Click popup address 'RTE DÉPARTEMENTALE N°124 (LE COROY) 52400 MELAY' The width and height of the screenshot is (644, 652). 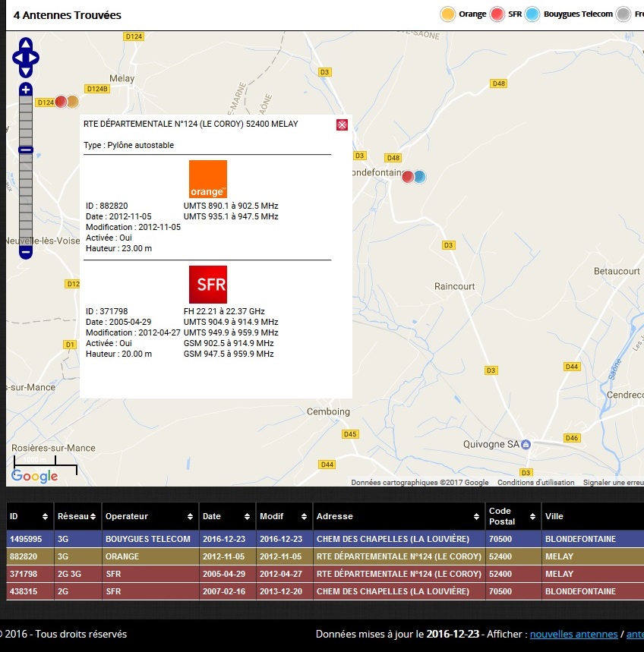point(191,124)
